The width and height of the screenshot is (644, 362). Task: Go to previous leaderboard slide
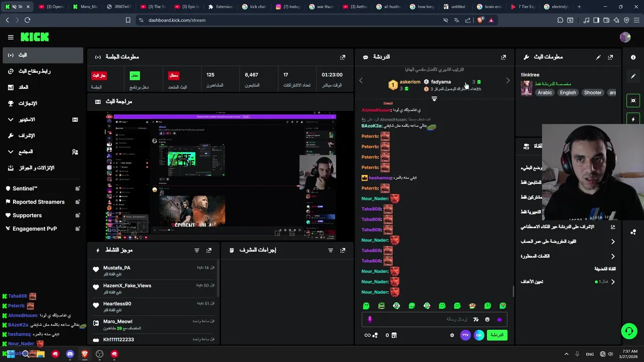coord(361,80)
